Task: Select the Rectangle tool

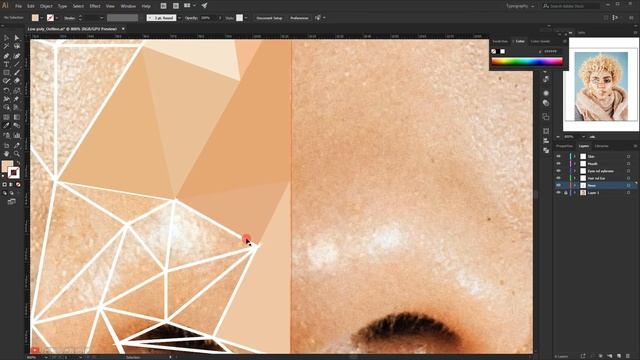Action: point(7,73)
